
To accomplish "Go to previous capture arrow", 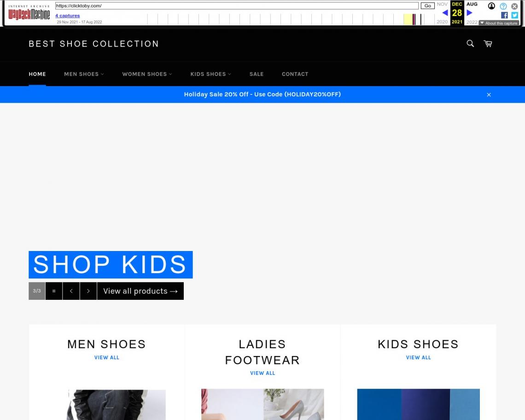I will click(x=445, y=13).
